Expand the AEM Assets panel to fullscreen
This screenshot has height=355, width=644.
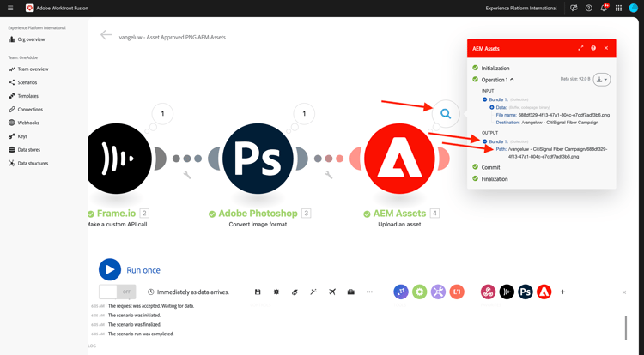click(x=580, y=48)
